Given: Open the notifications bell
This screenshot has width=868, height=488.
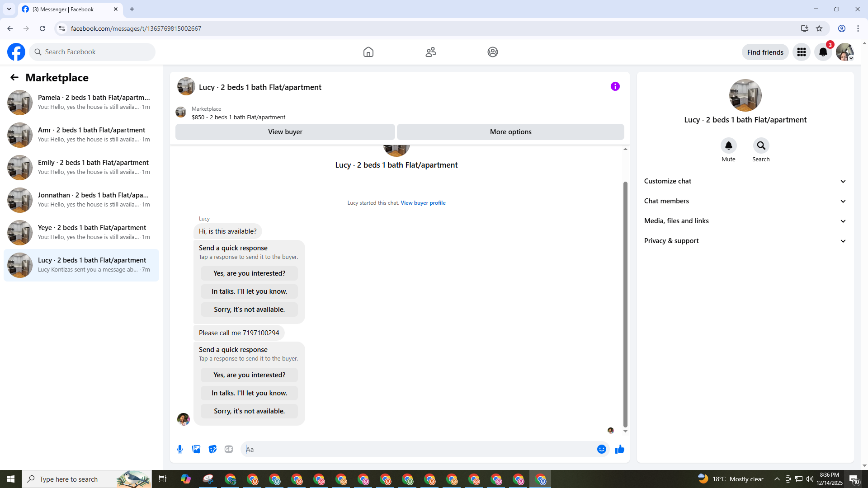Looking at the screenshot, I should (x=823, y=52).
